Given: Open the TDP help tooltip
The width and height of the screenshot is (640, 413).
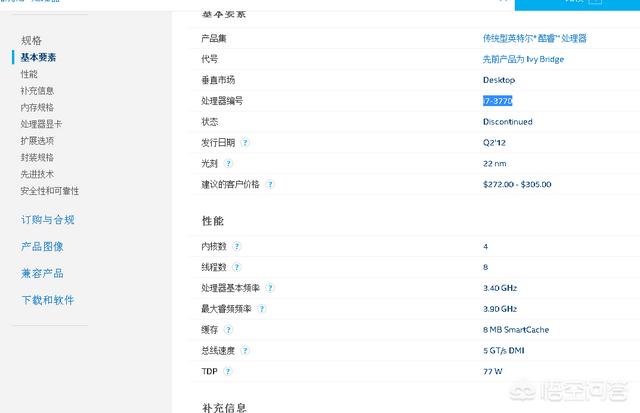Looking at the screenshot, I should click(x=228, y=371).
